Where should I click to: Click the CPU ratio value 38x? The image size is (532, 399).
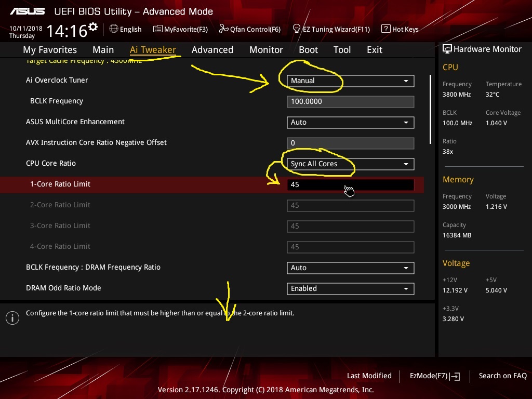coord(448,152)
